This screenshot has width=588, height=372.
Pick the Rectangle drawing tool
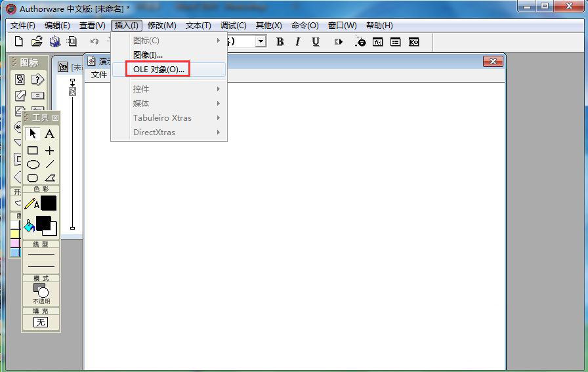[x=33, y=150]
